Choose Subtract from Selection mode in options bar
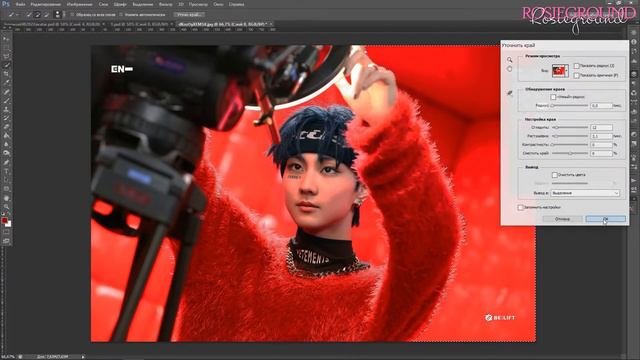Viewport: 640px width, 360px height. point(46,14)
